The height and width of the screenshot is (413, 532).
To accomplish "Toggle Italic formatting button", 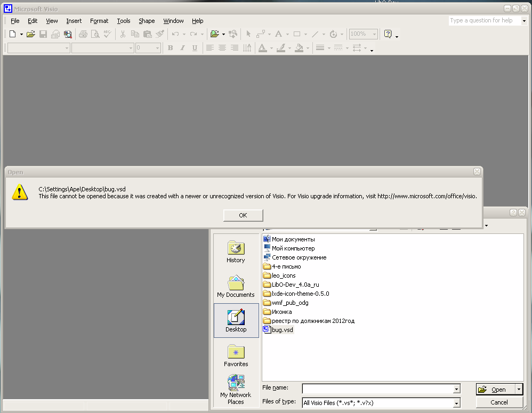I will (182, 48).
